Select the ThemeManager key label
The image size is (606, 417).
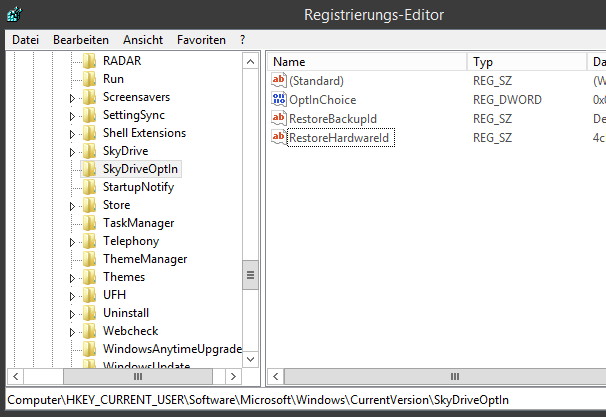click(145, 259)
